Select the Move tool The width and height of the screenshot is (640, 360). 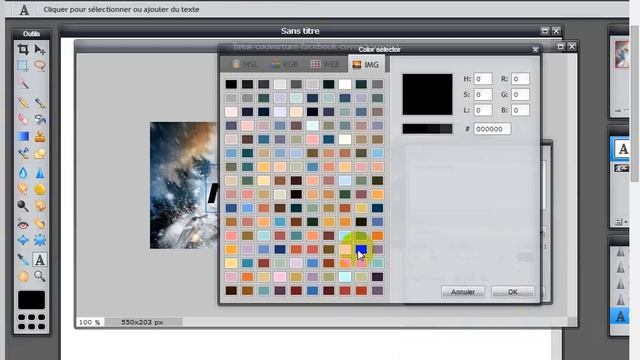tap(40, 49)
